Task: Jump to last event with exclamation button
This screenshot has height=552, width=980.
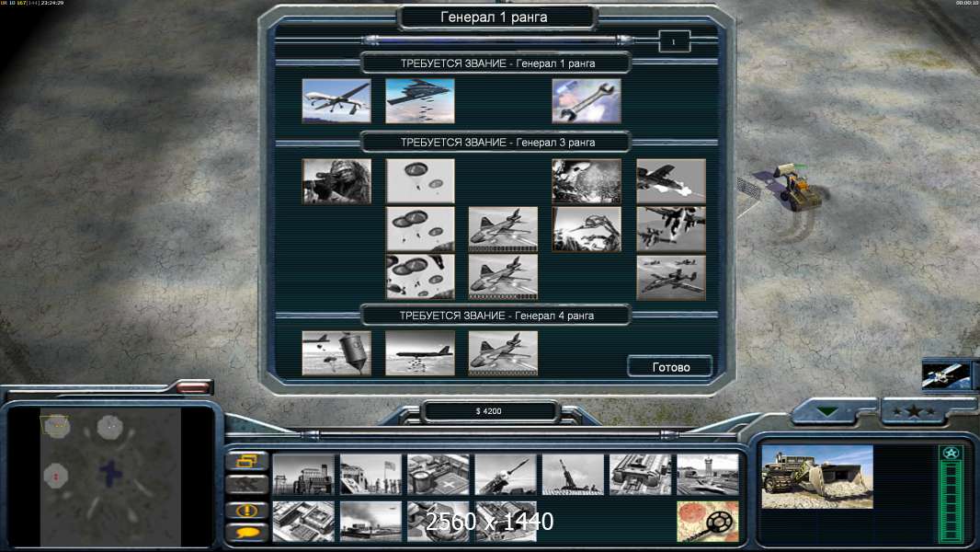Action: (x=247, y=510)
